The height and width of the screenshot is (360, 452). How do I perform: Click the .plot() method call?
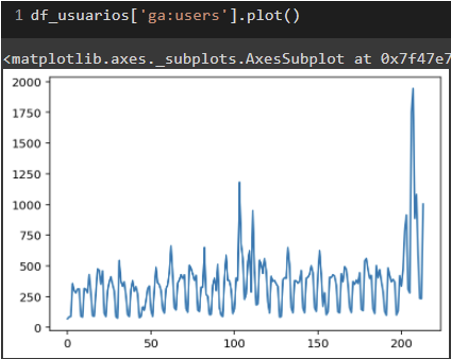(273, 16)
